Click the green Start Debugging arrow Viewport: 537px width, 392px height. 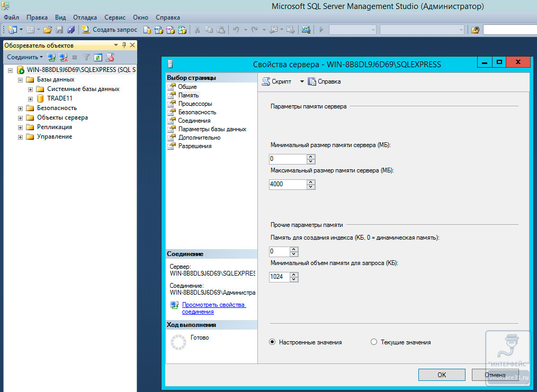321,30
